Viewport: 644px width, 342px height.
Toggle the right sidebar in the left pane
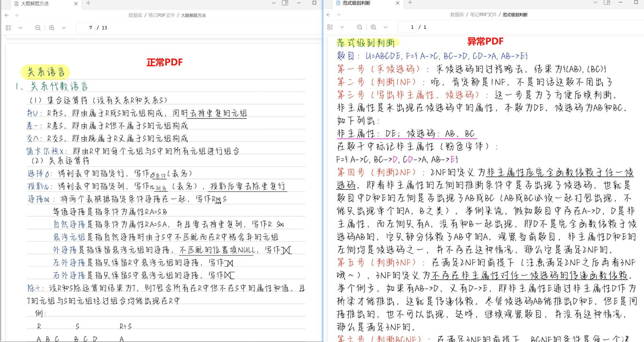(x=285, y=3)
